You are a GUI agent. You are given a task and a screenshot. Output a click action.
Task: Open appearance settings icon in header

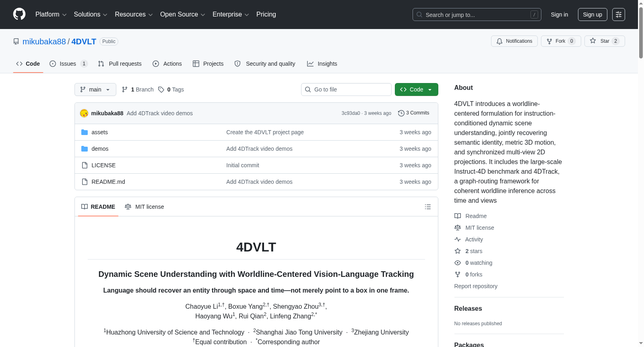click(619, 15)
